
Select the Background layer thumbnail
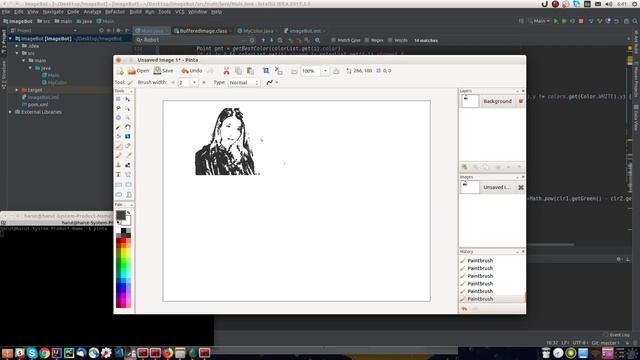[470, 101]
